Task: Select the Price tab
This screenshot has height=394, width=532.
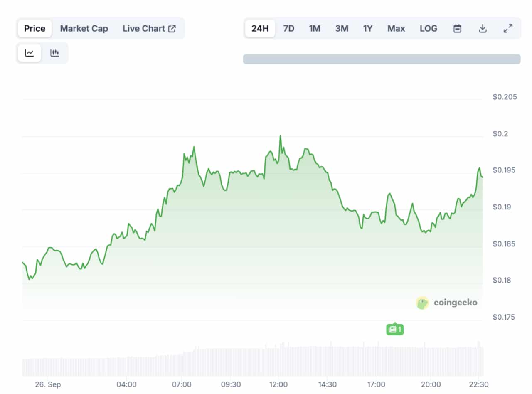Action: [x=34, y=28]
